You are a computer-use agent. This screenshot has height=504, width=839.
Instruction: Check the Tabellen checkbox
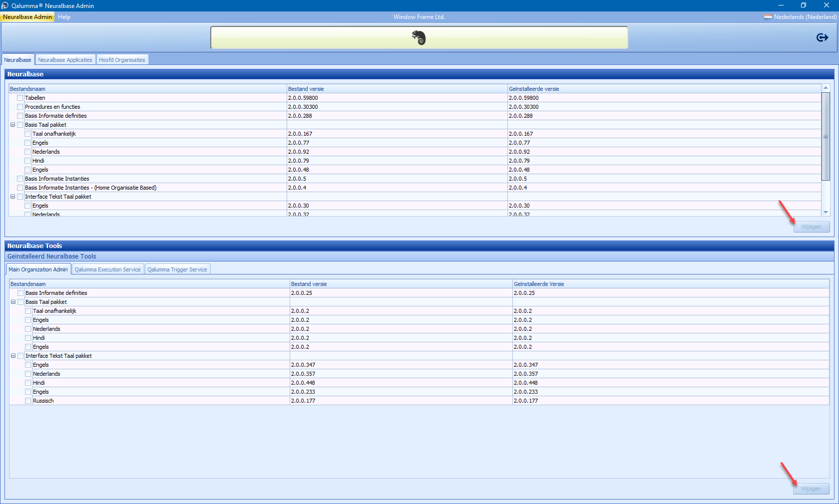click(20, 98)
